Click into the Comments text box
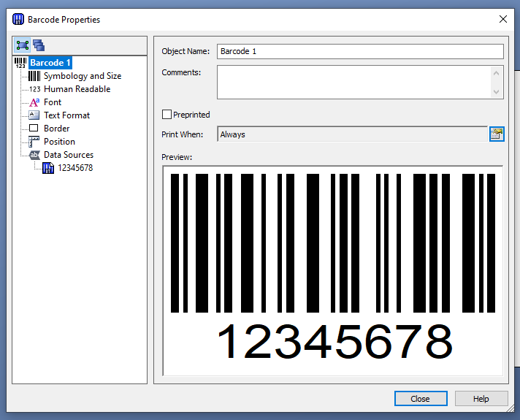Image resolution: width=520 pixels, height=420 pixels. 354,82
